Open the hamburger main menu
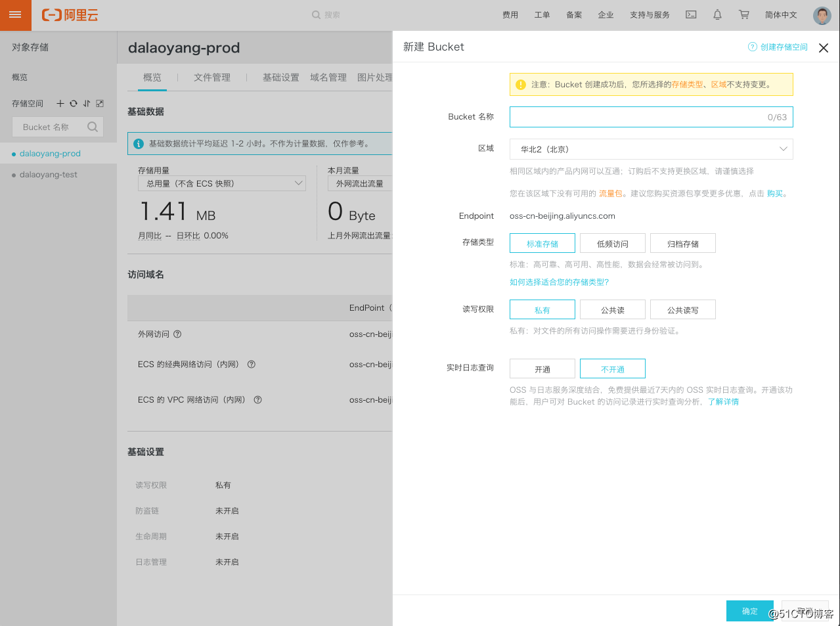 click(x=15, y=15)
